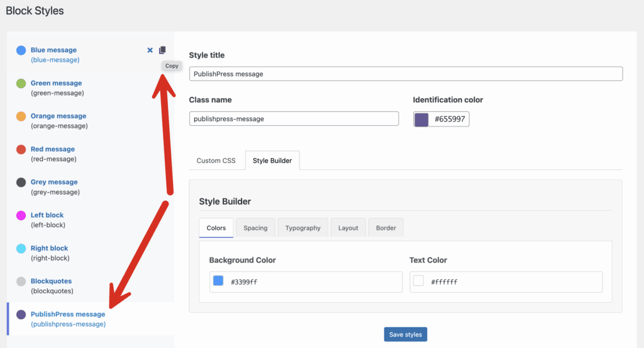Switch to the Style Builder tab

[272, 160]
